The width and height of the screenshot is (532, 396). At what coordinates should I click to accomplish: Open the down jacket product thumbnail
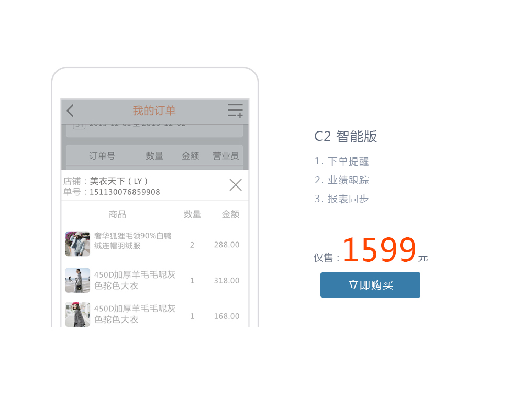coord(77,244)
